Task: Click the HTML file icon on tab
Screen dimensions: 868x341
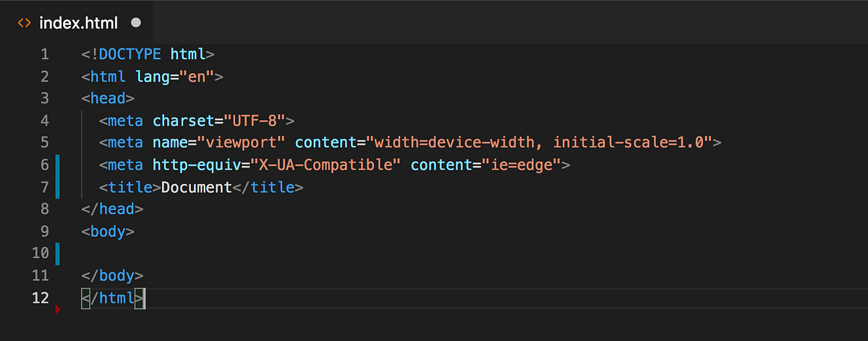Action: pyautogui.click(x=24, y=22)
